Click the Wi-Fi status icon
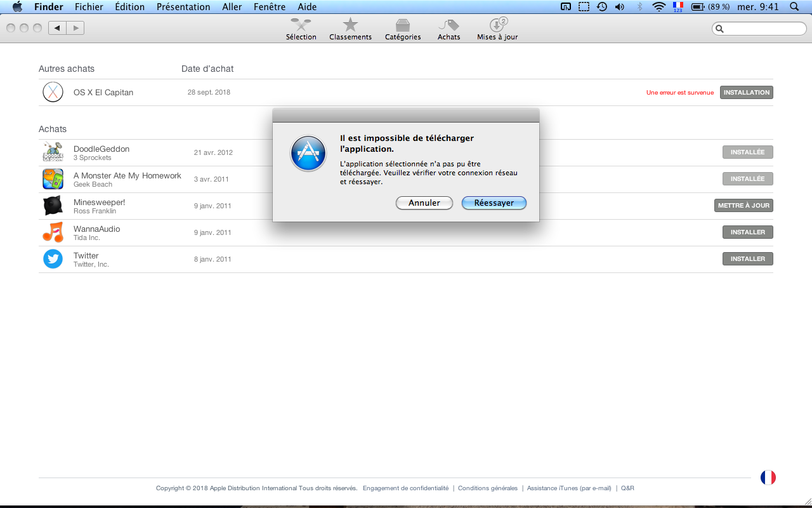The image size is (812, 508). pyautogui.click(x=659, y=7)
